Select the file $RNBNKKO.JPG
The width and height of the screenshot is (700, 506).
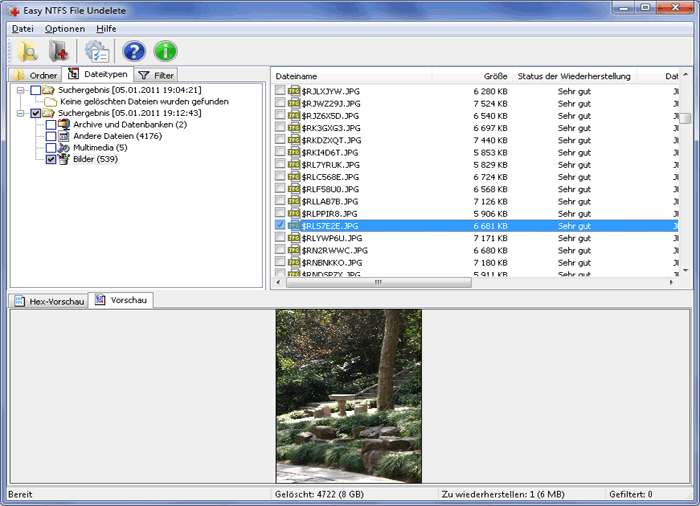[x=332, y=263]
